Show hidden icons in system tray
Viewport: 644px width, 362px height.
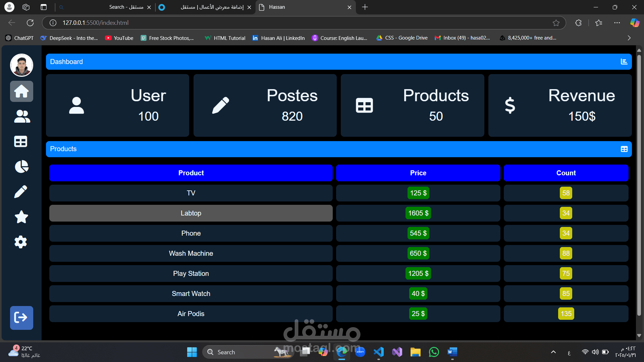click(553, 352)
